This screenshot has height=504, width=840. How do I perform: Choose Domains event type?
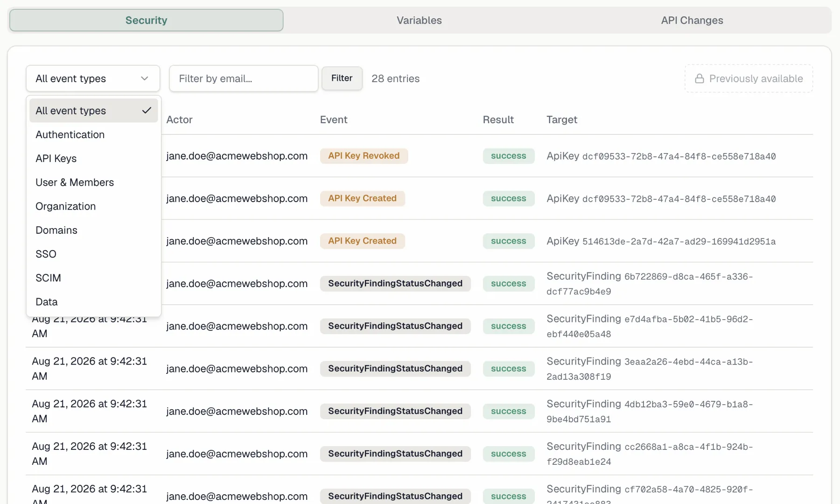coord(93,230)
